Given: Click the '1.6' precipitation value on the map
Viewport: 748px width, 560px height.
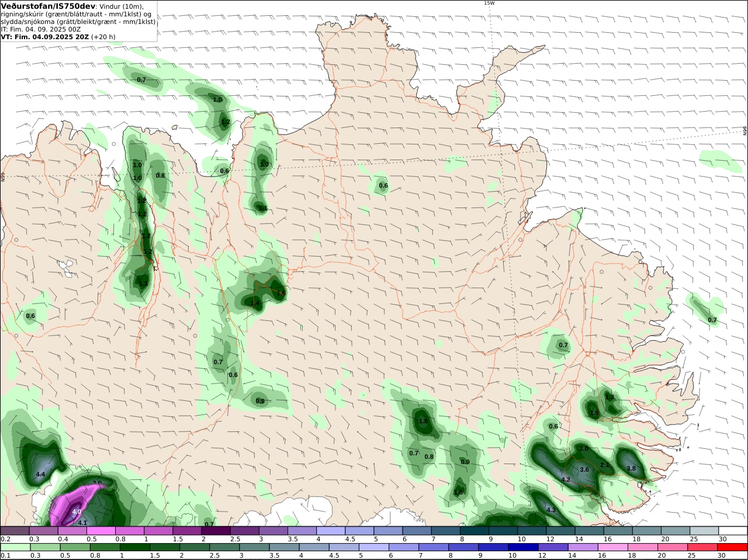Looking at the screenshot, I should point(281,293).
